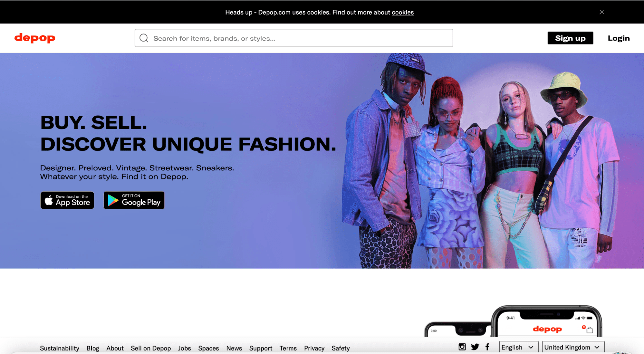Open the Instagram icon in the footer
The image size is (644, 354).
coord(462,347)
